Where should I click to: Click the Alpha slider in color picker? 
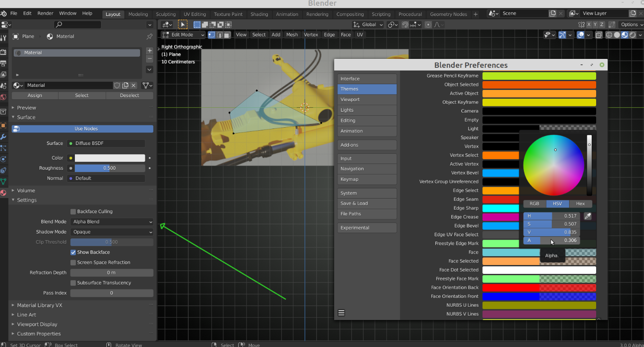552,241
